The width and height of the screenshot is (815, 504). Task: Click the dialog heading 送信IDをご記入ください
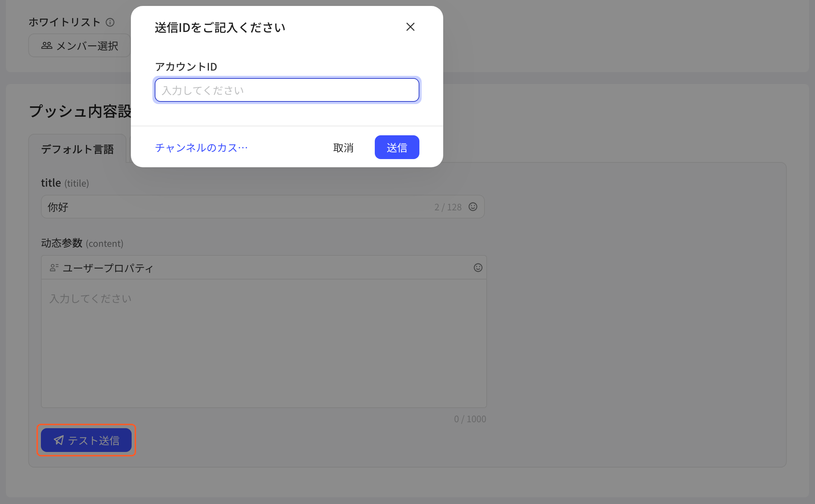[220, 28]
